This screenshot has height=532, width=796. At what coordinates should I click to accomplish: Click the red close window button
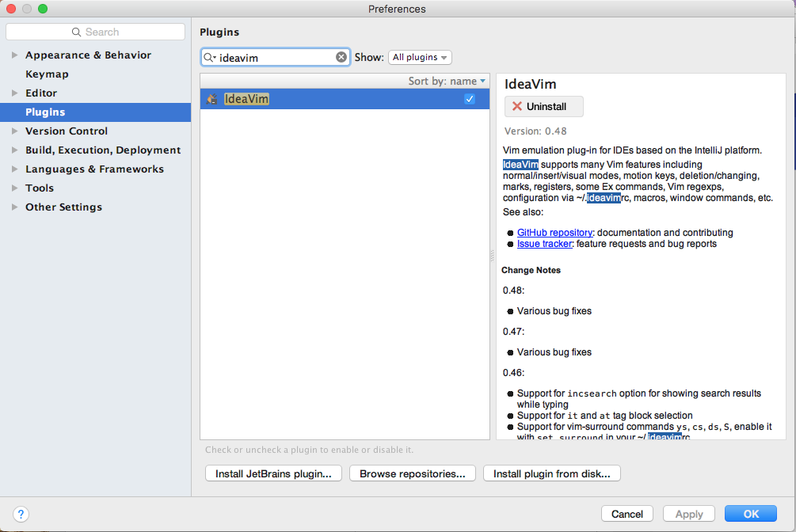tap(10, 9)
